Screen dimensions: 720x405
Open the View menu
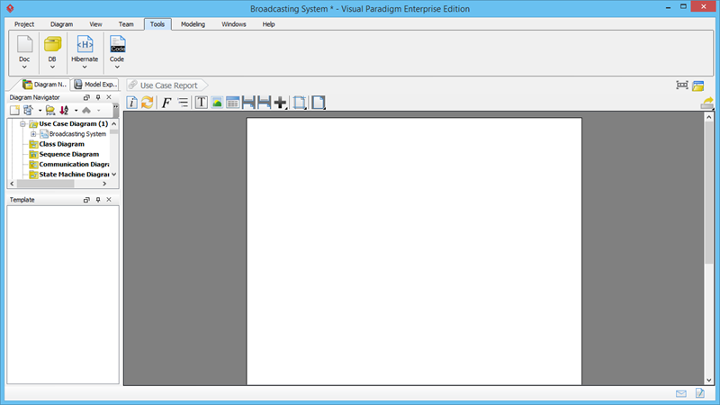pyautogui.click(x=96, y=24)
